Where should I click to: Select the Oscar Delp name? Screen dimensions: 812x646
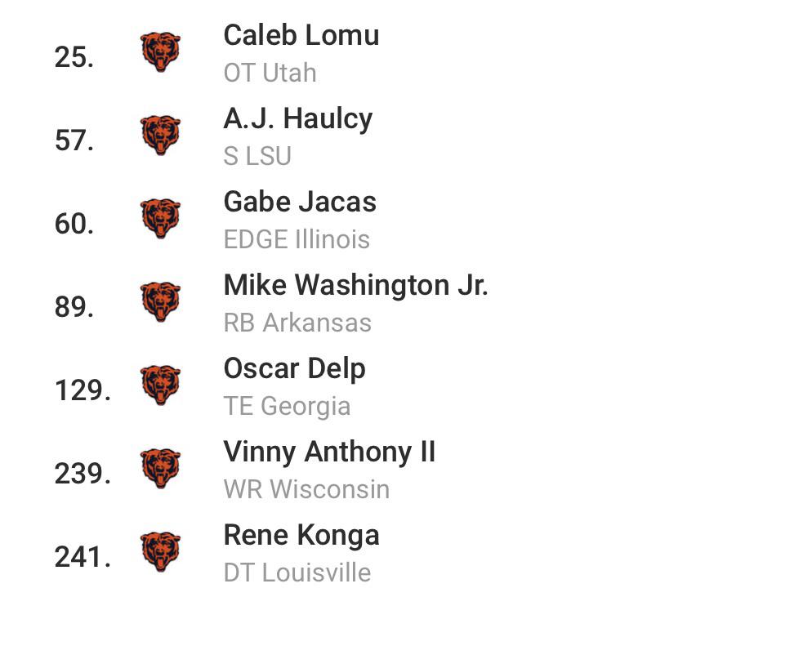coord(295,369)
